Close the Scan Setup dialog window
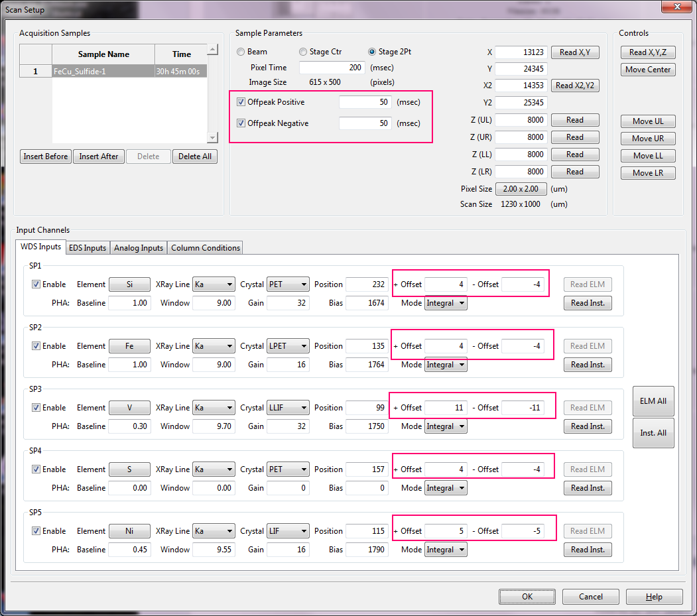Viewport: 697px width, 616px height. 676,7
